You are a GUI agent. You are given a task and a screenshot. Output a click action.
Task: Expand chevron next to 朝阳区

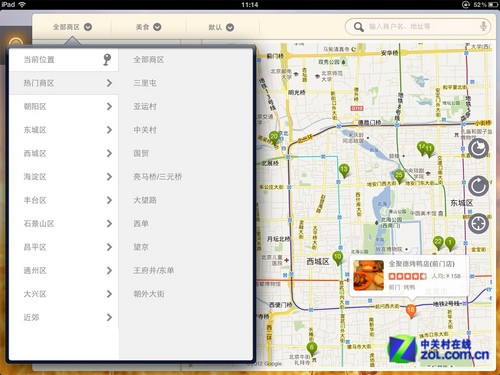coord(109,106)
